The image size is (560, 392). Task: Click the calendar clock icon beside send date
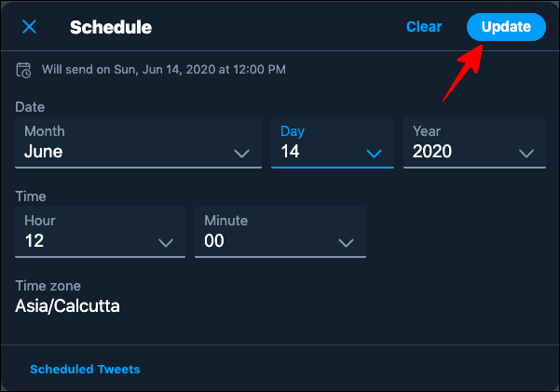[23, 70]
